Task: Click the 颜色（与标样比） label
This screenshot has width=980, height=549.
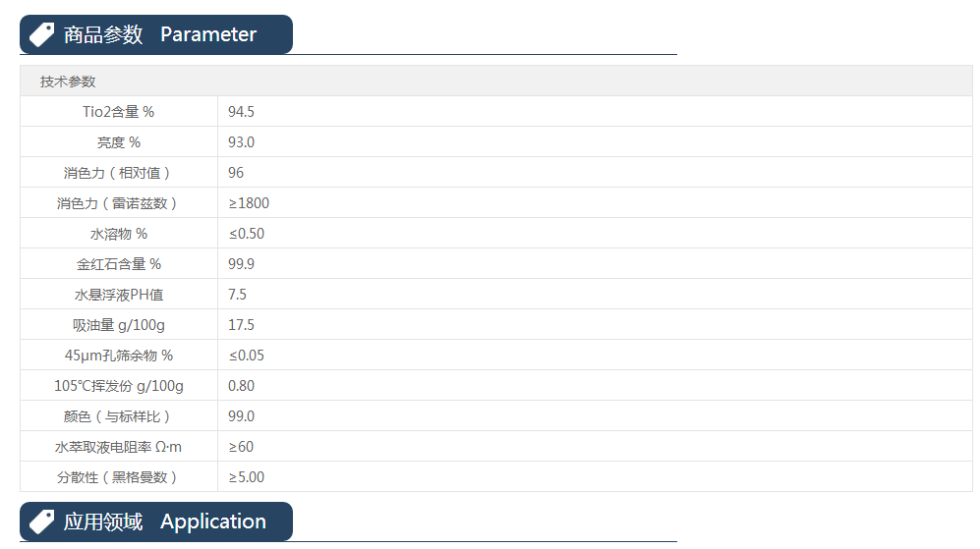Action: [x=118, y=416]
